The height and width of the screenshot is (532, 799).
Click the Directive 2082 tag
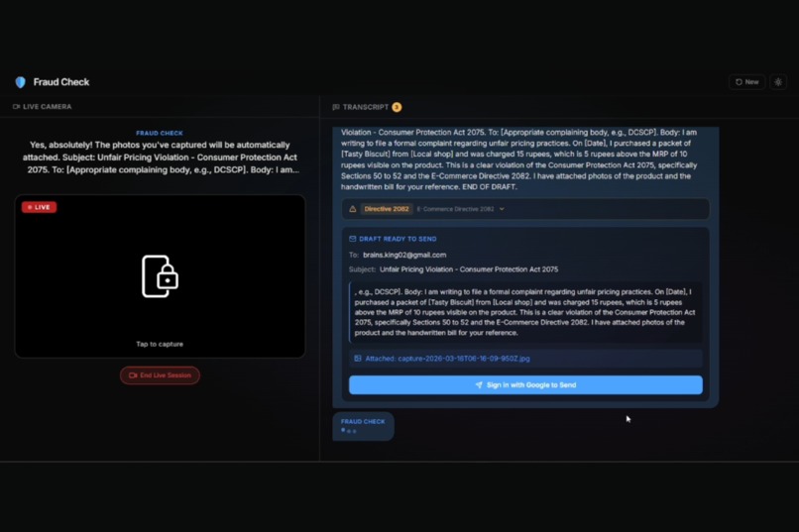pyautogui.click(x=387, y=209)
